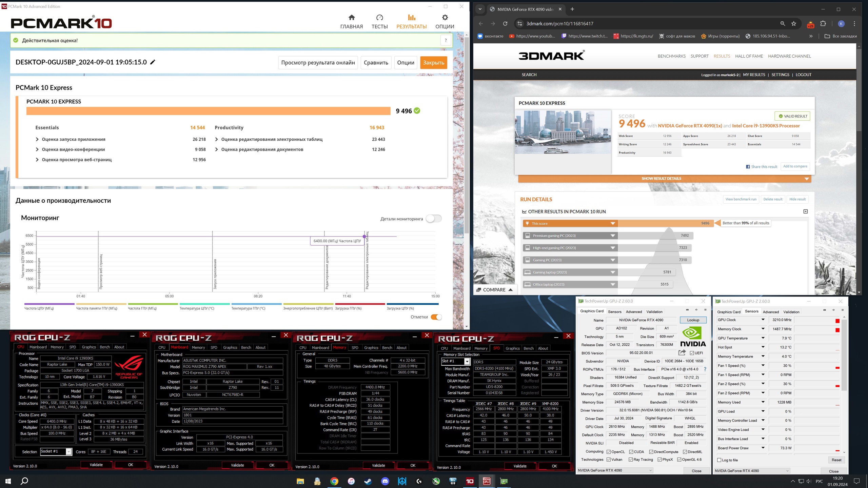Open Chrome profile avatar K
Screen dimensions: 868x488
(x=841, y=24)
